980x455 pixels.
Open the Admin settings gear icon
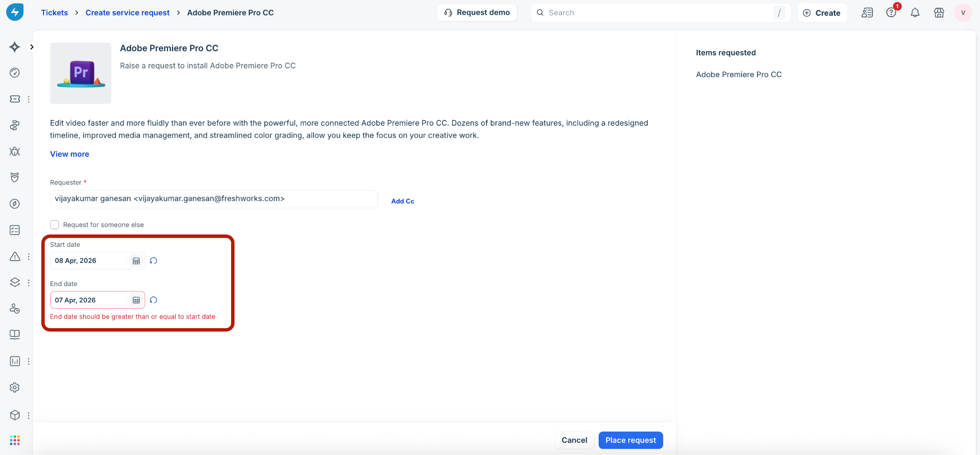click(15, 388)
